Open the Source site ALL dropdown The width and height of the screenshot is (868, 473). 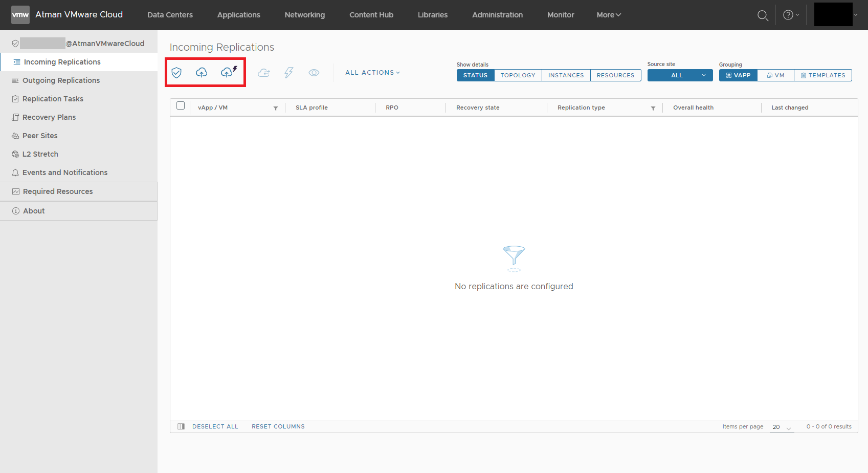coord(680,75)
